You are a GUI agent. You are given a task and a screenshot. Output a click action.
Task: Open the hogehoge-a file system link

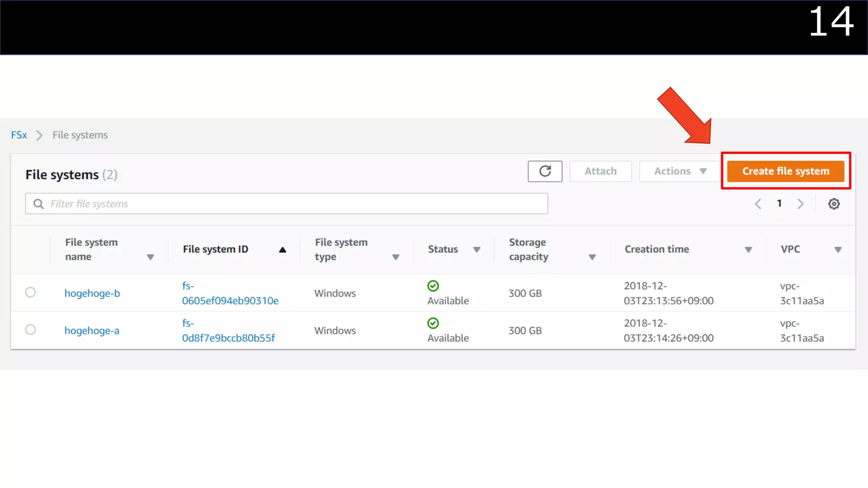pos(92,330)
